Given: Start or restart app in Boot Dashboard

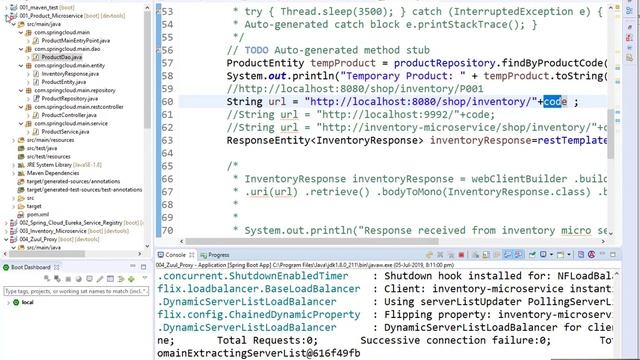Looking at the screenshot, I should point(47,279).
